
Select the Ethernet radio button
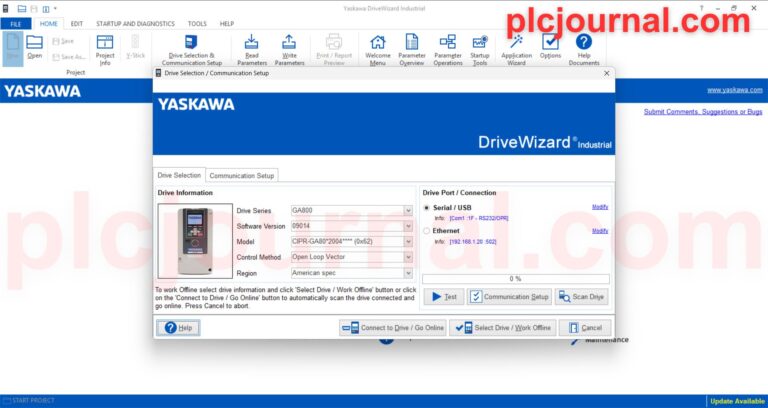pos(426,231)
